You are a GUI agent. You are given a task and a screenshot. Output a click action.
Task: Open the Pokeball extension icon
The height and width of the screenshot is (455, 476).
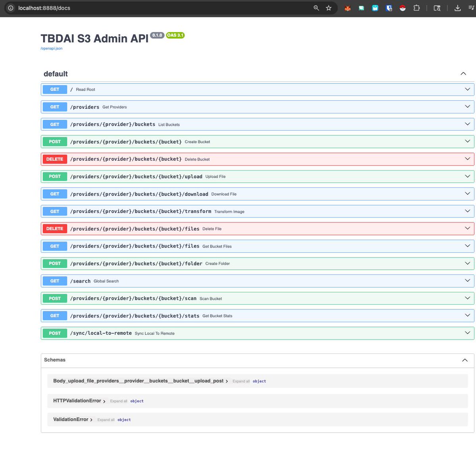pos(403,8)
